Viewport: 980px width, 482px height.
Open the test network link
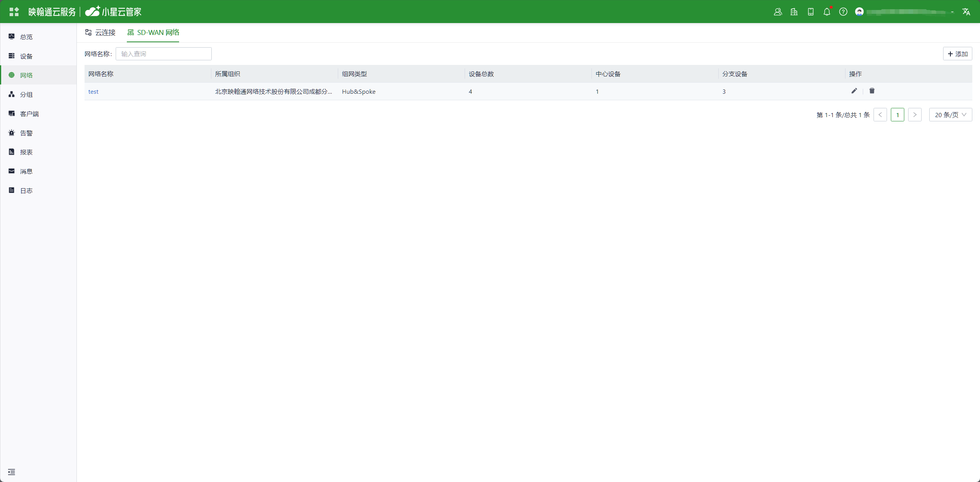coord(93,92)
